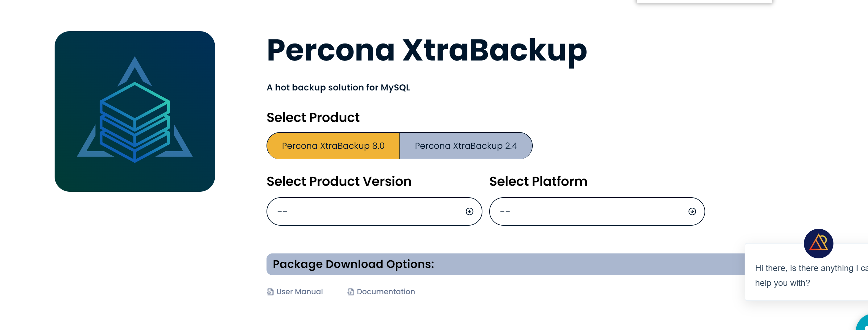Select Percona XtraBackup 2.4 product option
868x330 pixels.
(x=466, y=146)
